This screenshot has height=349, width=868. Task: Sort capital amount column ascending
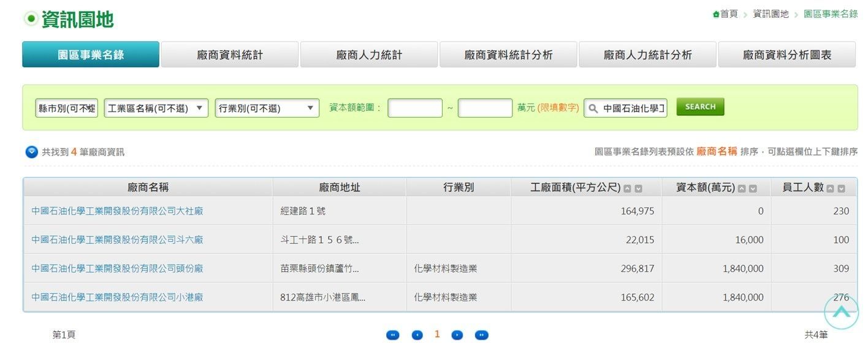742,189
